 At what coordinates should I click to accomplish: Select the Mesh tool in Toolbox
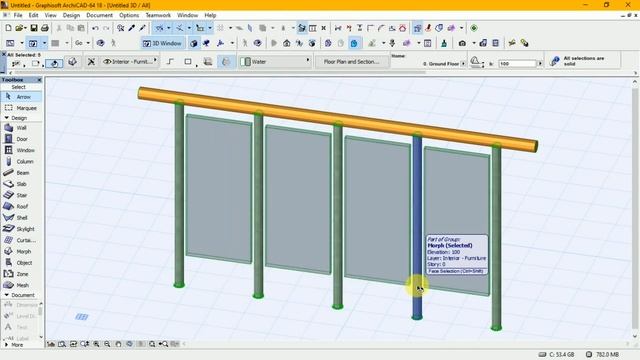(21, 285)
